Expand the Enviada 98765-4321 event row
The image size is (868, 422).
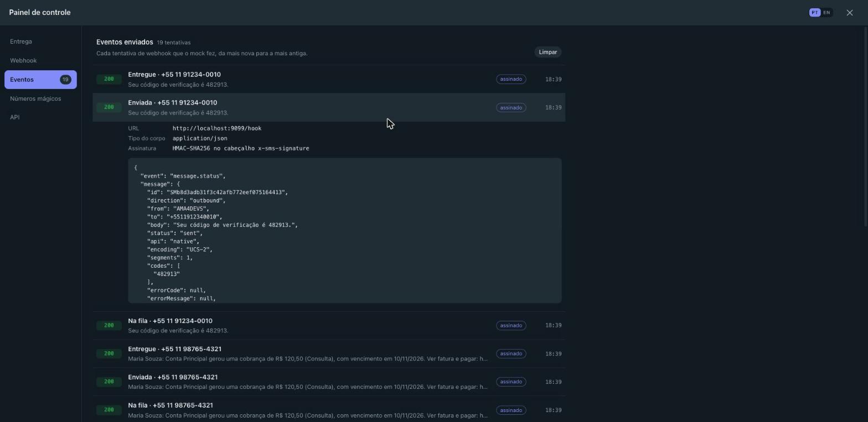tap(329, 382)
